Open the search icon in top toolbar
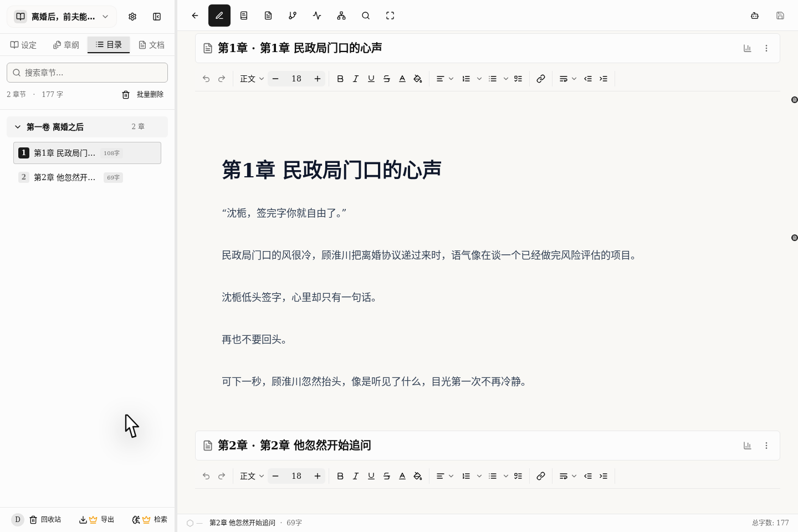 pos(366,16)
